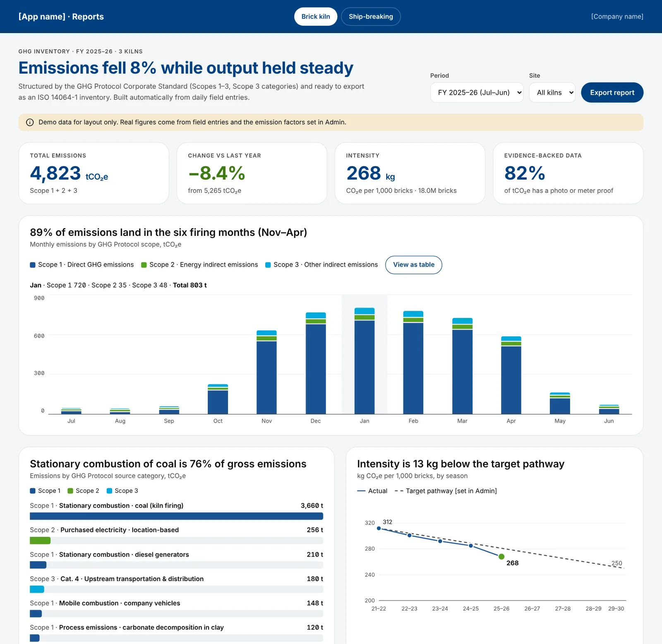Select the Oct bar in monthly chart
Image resolution: width=662 pixels, height=644 pixels.
click(218, 399)
